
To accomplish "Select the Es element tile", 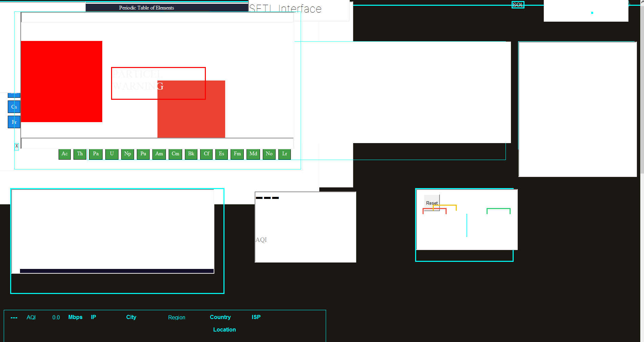I will [x=221, y=154].
